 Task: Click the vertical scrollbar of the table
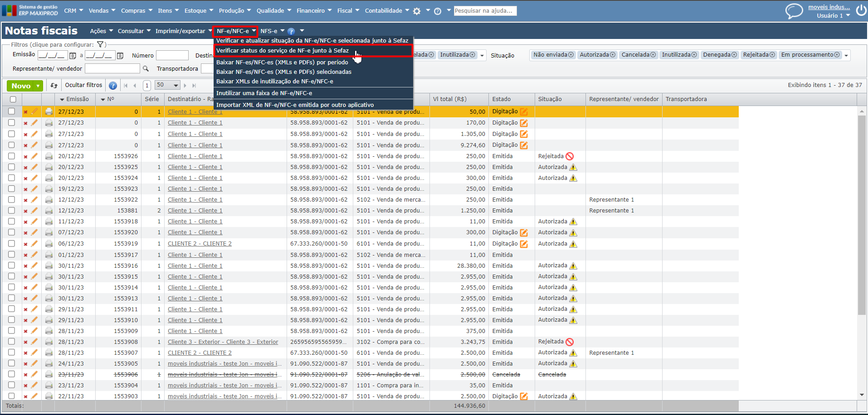pyautogui.click(x=862, y=215)
